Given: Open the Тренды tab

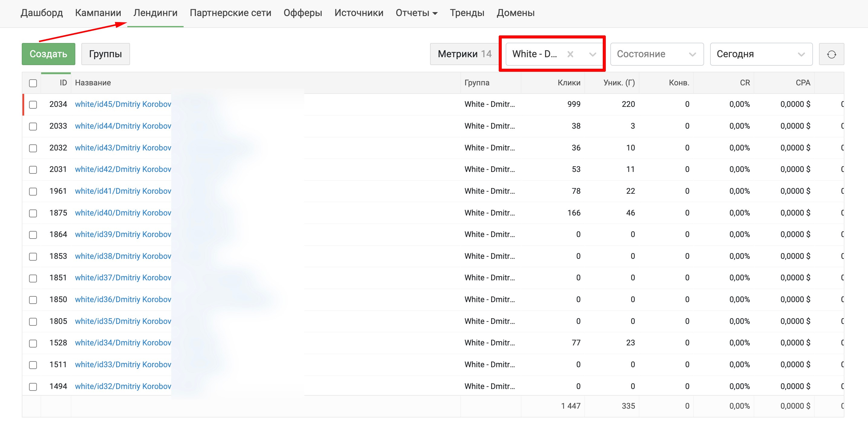Looking at the screenshot, I should pos(467,13).
